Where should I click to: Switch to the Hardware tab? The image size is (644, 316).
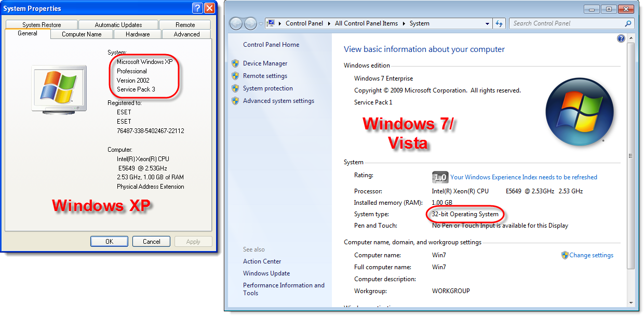(137, 34)
